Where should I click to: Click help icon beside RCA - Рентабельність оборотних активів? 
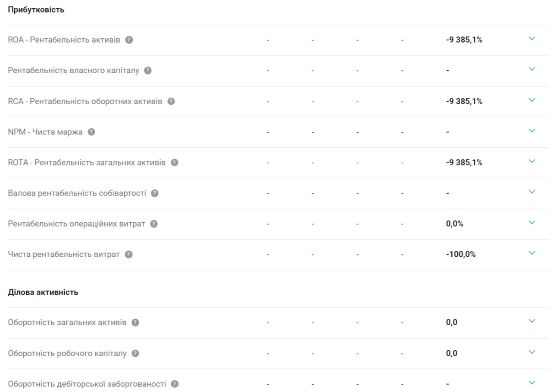171,102
